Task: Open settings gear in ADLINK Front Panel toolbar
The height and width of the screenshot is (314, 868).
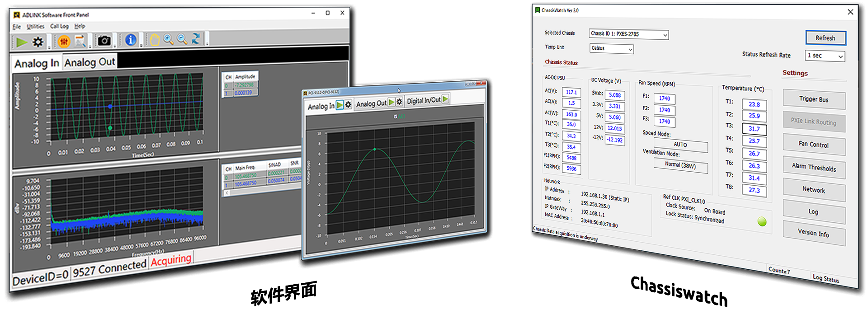Action: [x=38, y=42]
